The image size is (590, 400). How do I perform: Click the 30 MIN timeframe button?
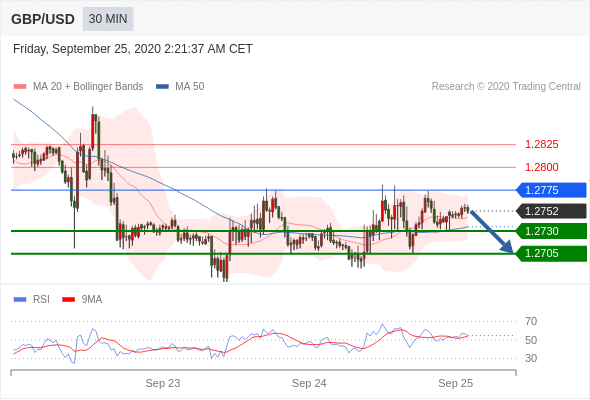tap(108, 18)
